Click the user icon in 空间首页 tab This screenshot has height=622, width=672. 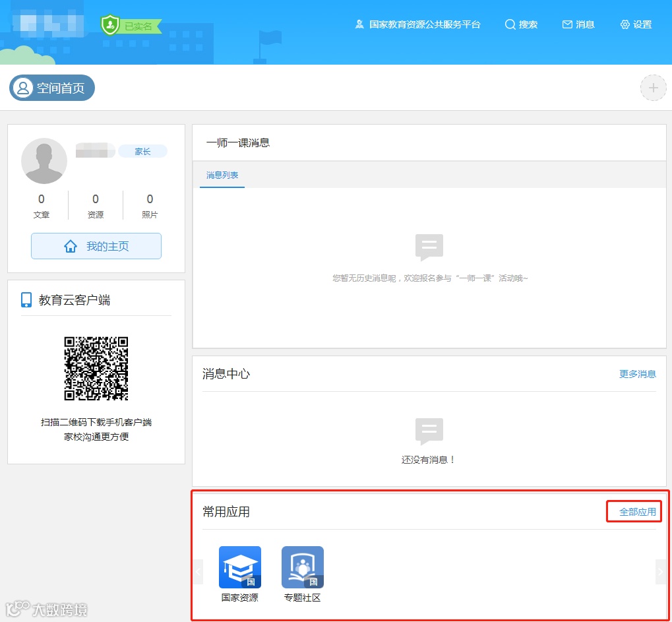(x=22, y=88)
